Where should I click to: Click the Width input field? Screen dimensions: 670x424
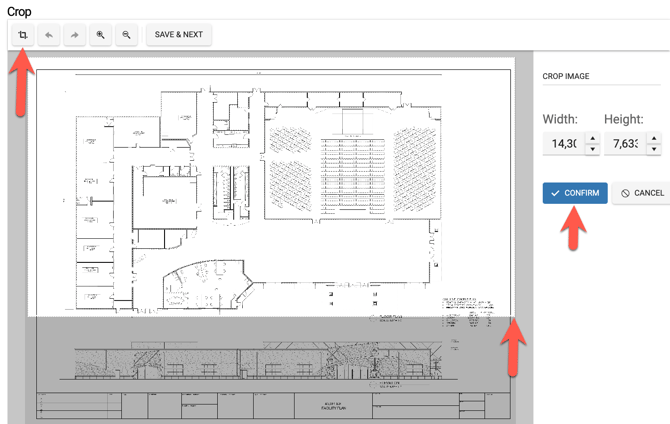(x=562, y=144)
